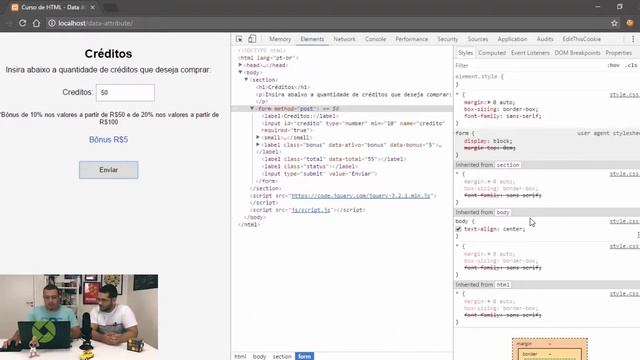This screenshot has width=640, height=360.
Task: Open the Audits panel
Action: click(545, 39)
